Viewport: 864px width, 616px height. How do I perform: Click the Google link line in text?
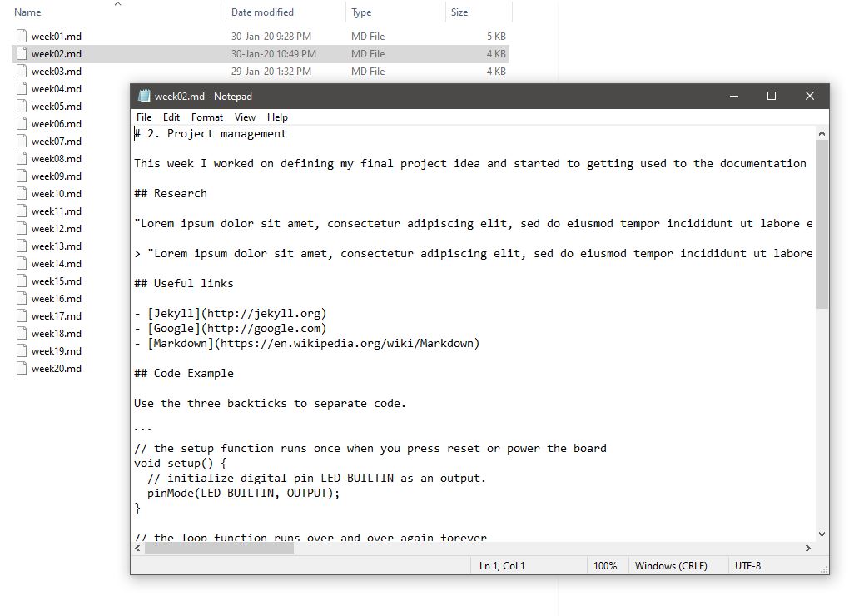231,328
